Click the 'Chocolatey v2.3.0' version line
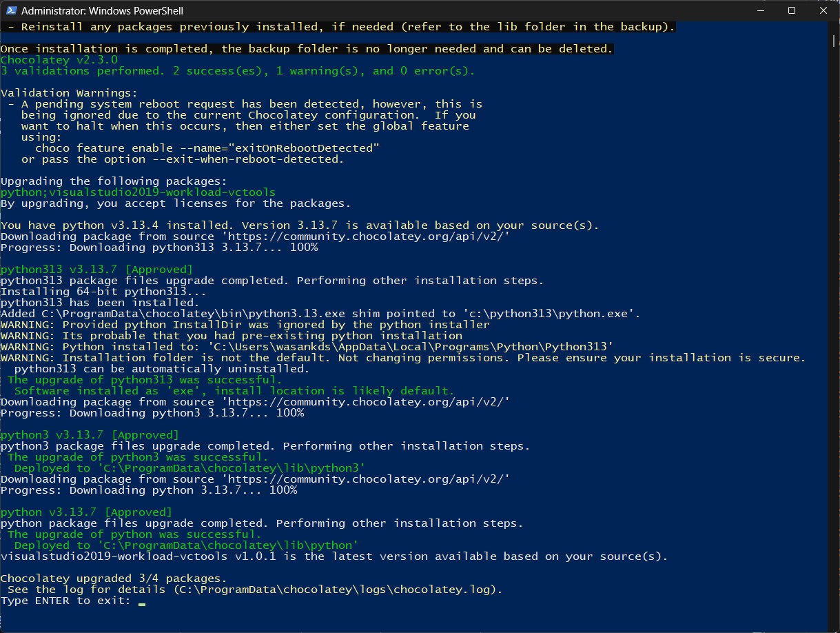 (x=59, y=60)
